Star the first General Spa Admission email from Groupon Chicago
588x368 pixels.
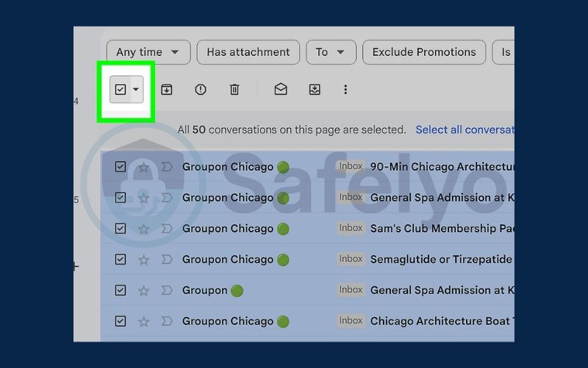(143, 198)
